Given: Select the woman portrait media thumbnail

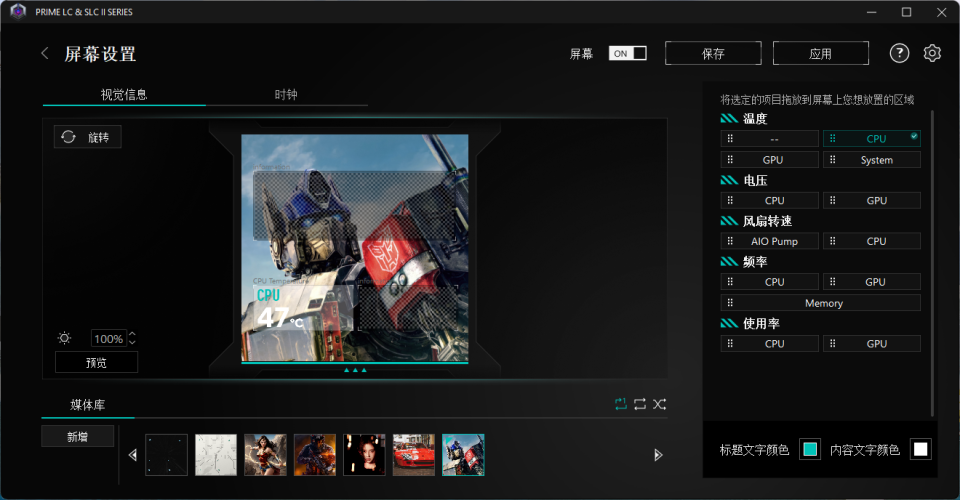Looking at the screenshot, I should [364, 455].
